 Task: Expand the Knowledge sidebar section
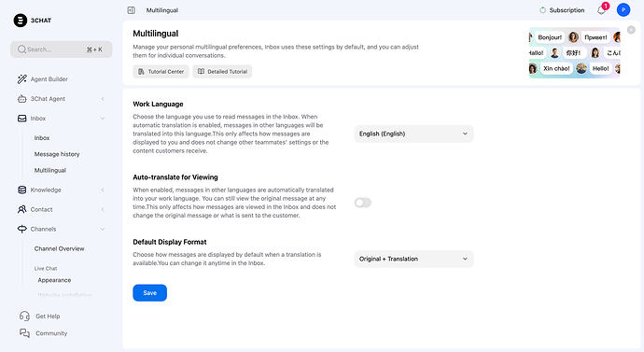point(103,190)
